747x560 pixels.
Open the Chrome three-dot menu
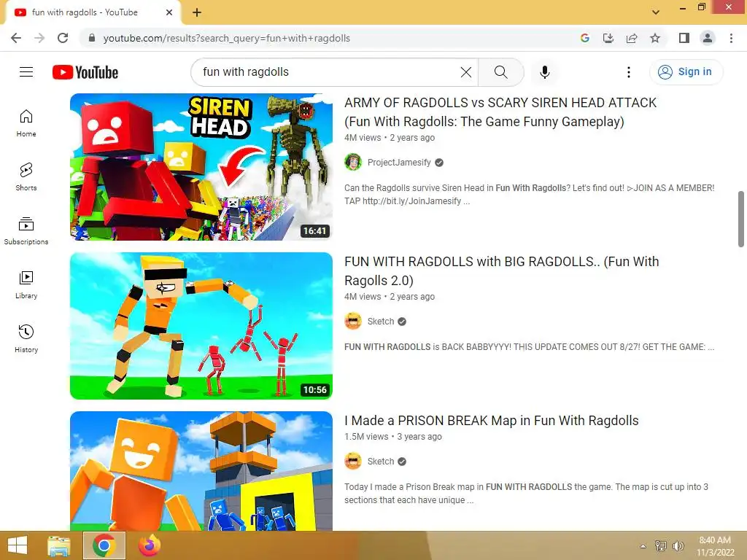coord(731,38)
